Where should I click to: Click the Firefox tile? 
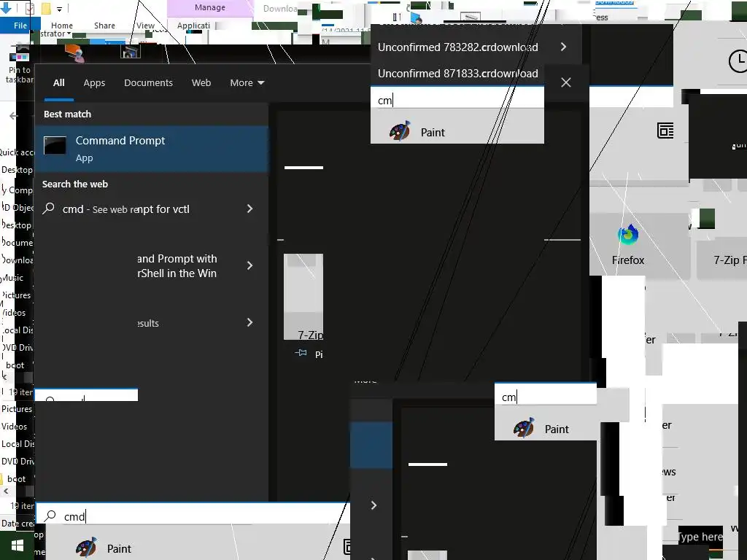coord(628,245)
